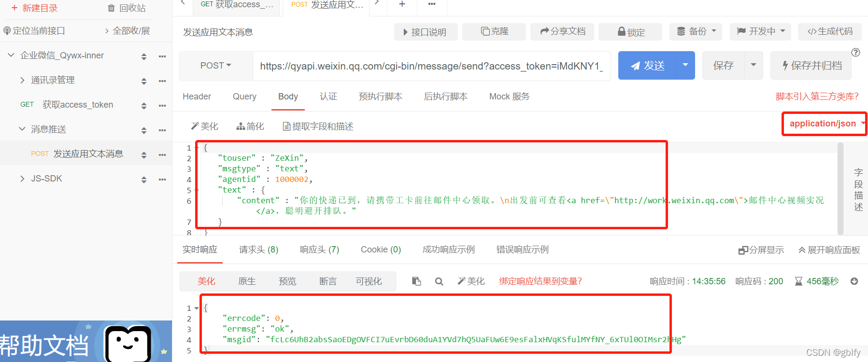Click the 新建目录 plus button
This screenshot has height=362, width=868.
tap(34, 8)
